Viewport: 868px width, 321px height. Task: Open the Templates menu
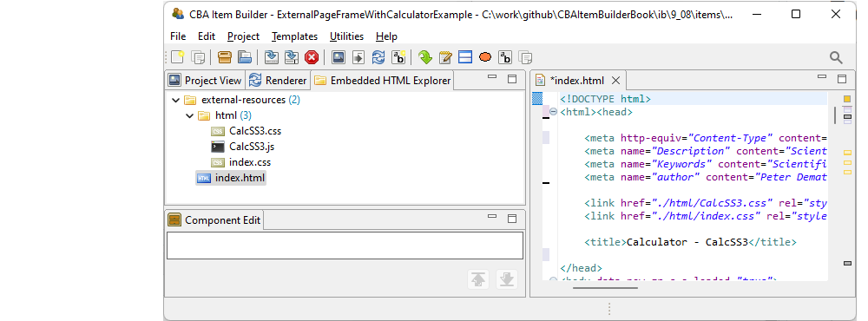294,36
